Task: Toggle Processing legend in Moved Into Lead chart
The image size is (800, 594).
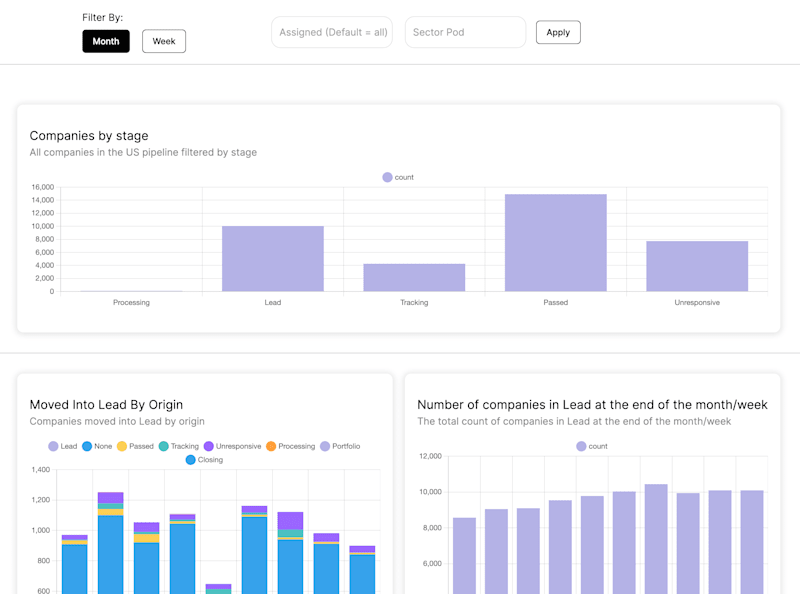Action: click(290, 446)
